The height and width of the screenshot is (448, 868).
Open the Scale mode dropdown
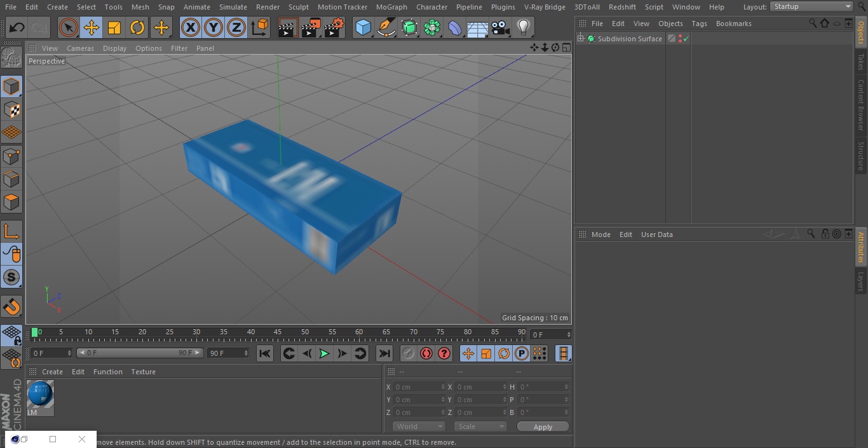click(480, 426)
